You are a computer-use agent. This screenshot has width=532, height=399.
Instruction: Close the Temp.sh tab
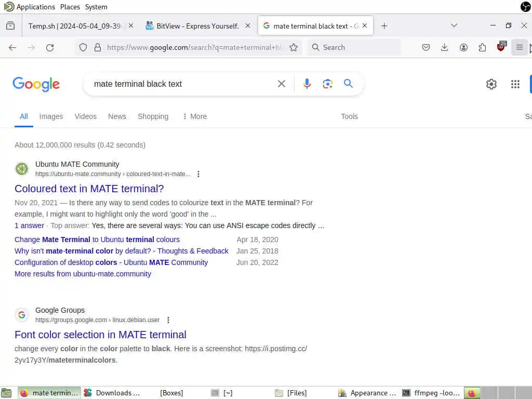pyautogui.click(x=131, y=26)
